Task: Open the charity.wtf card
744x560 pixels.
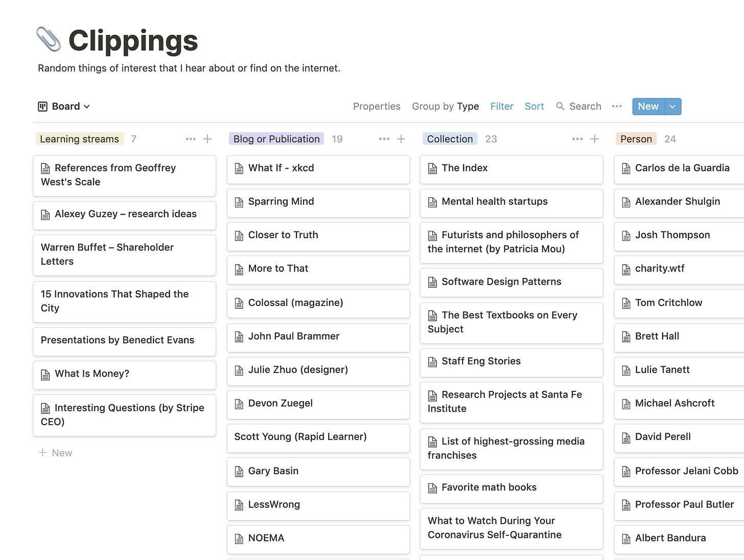Action: pos(679,270)
